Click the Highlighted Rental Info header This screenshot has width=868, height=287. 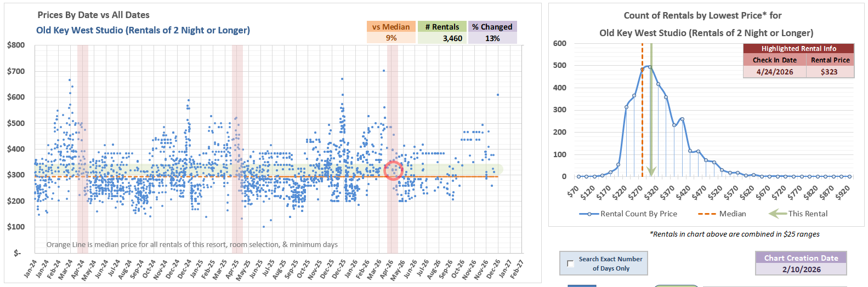pos(798,49)
